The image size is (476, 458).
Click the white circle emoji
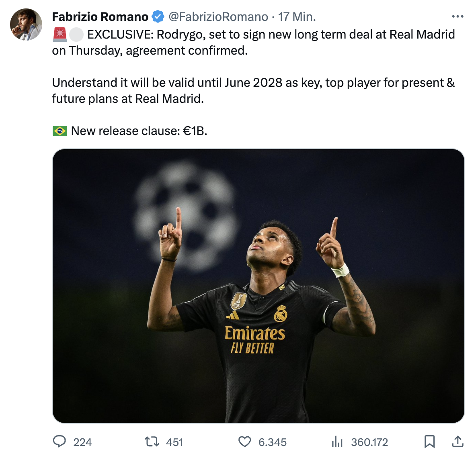(76, 35)
